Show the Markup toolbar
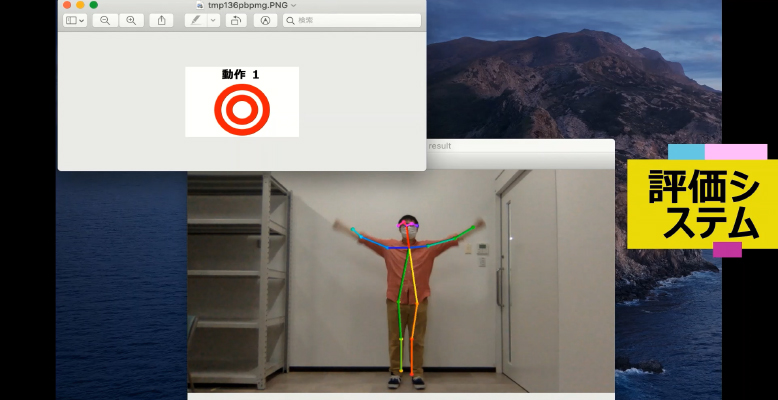This screenshot has width=778, height=400. coord(265,20)
